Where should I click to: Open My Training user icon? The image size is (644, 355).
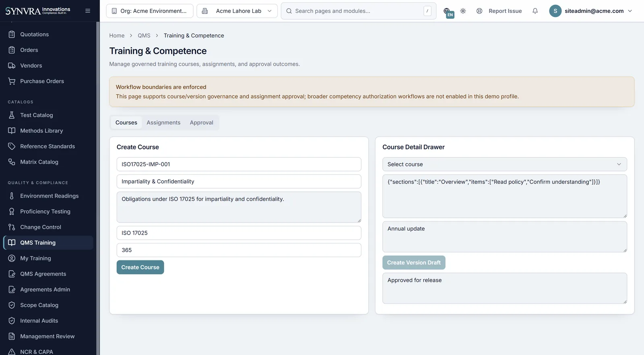(x=12, y=258)
